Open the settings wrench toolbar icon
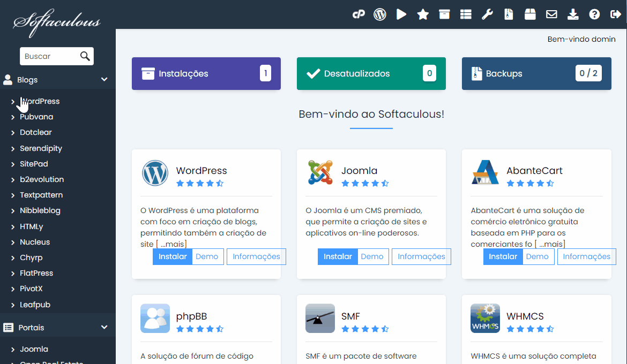627x364 pixels. [487, 15]
